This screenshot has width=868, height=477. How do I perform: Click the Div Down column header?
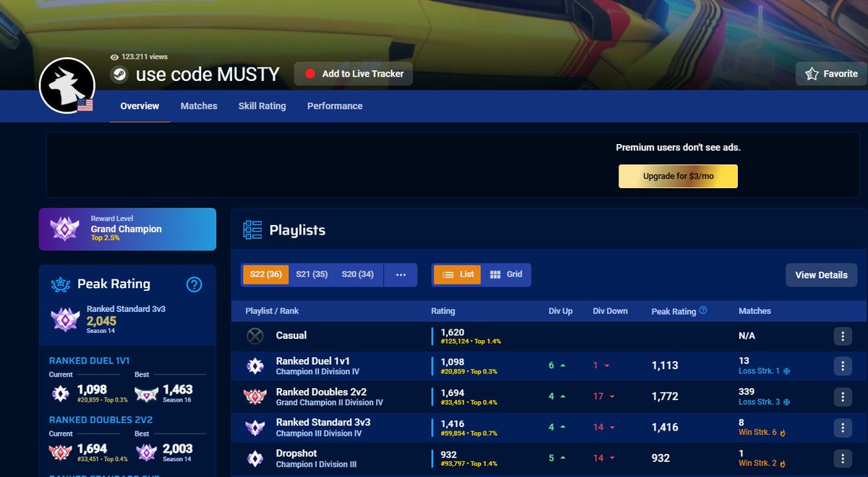coord(610,311)
